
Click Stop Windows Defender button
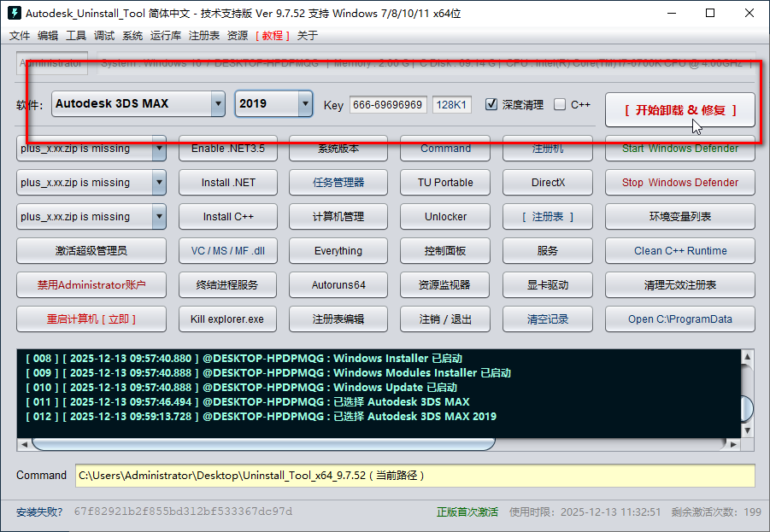[680, 183]
